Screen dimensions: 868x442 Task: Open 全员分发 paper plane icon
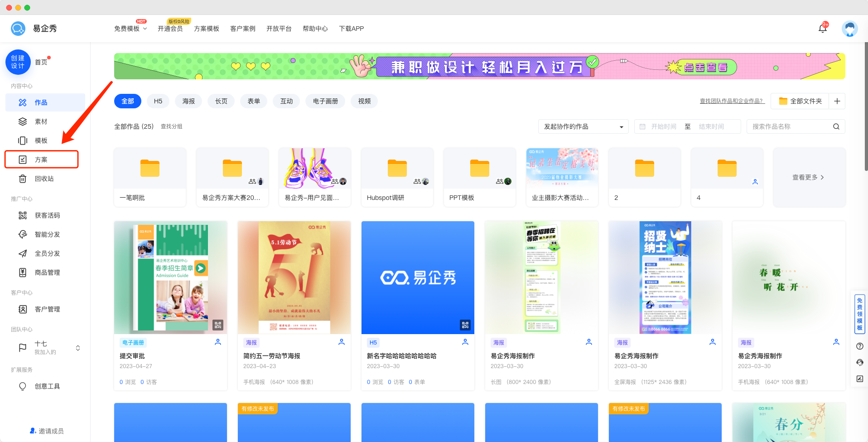(x=23, y=253)
